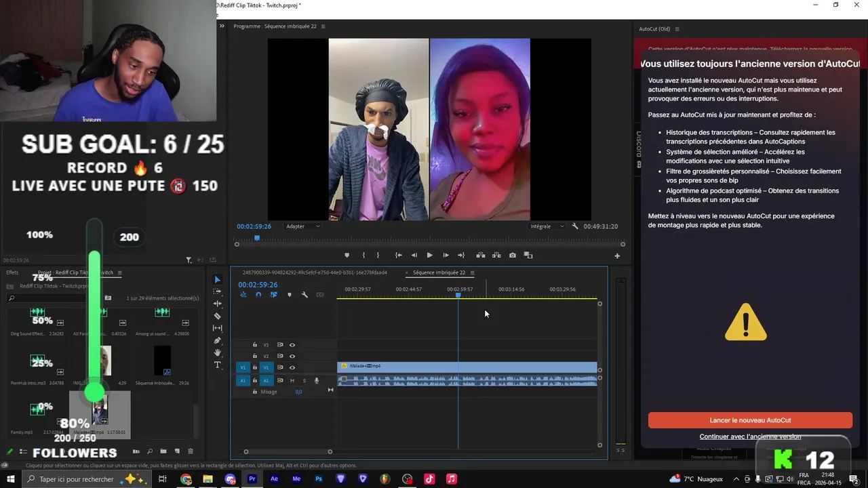Close the Séquence imbriquée 22 tab
The height and width of the screenshot is (488, 868).
tap(408, 272)
